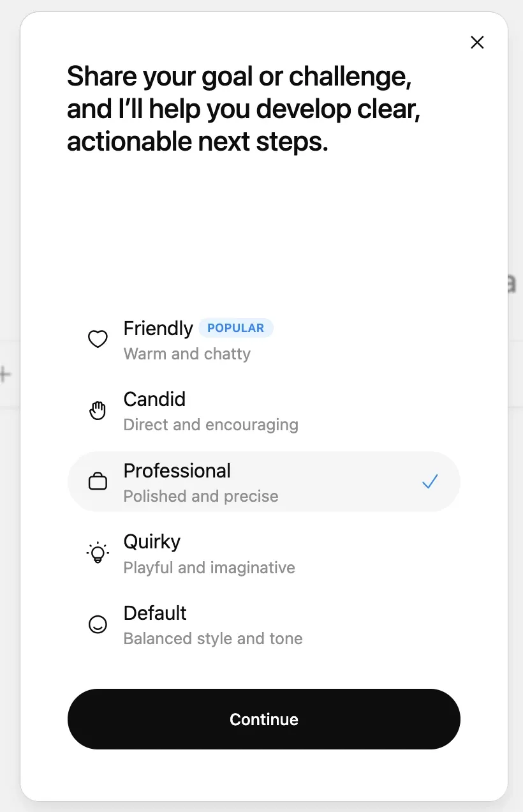Click the "Warm and chatty" description
Screen dimensions: 523x812
pos(187,354)
